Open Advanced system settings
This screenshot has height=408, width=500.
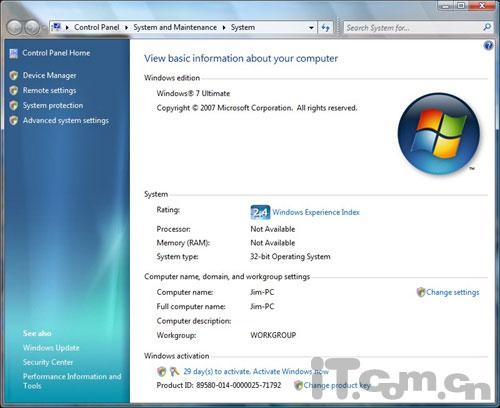(66, 120)
